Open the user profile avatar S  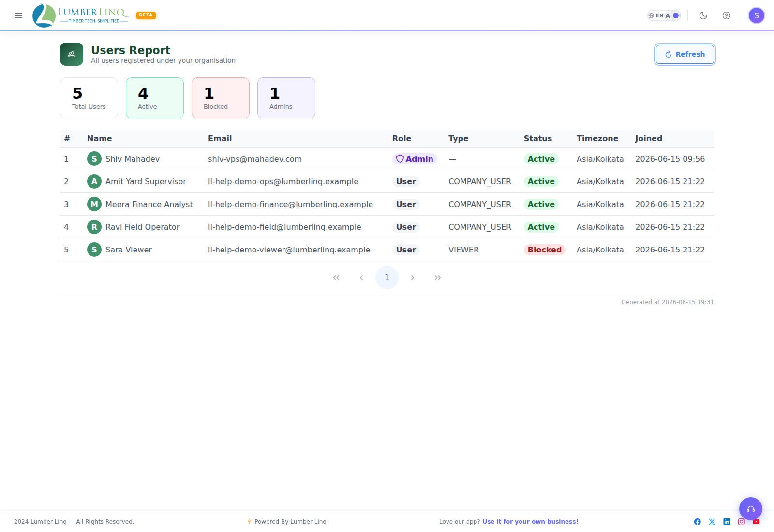click(757, 15)
